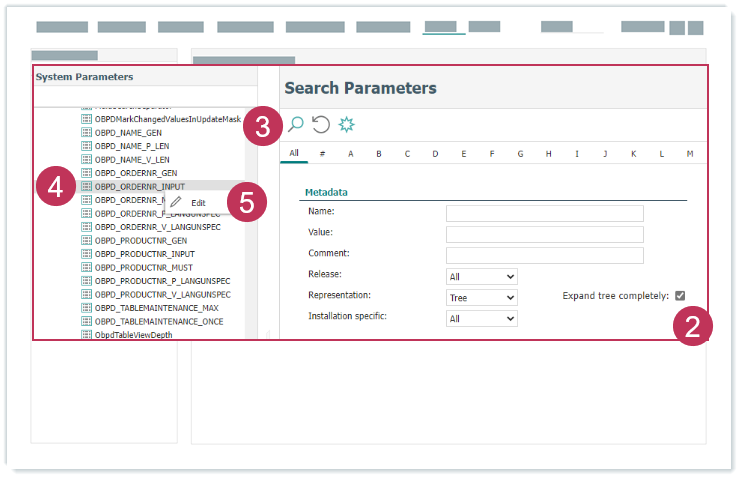The width and height of the screenshot is (741, 479).
Task: Click the Comment input field
Action: (544, 255)
